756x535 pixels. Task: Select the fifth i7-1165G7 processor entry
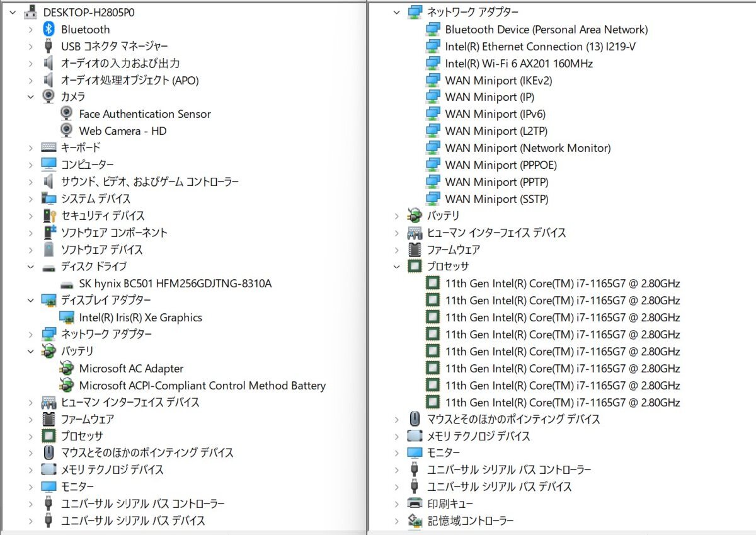tap(563, 351)
